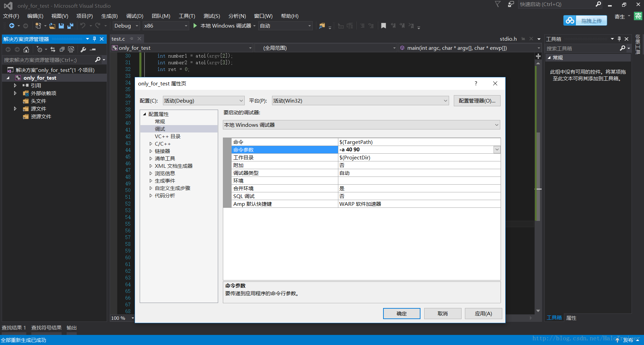Click the pending changes filter clock icon
Image resolution: width=644 pixels, height=345 pixels.
[x=39, y=49]
